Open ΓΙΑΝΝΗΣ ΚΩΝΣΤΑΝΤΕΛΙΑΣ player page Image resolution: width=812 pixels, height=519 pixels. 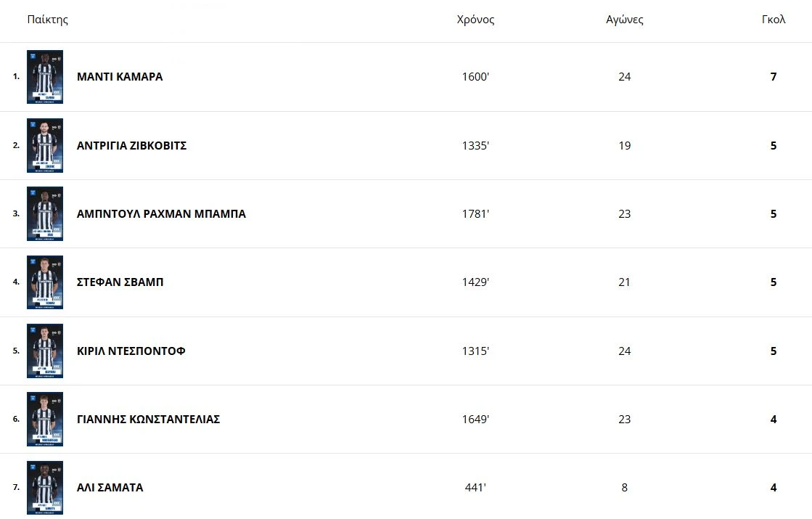tap(149, 420)
